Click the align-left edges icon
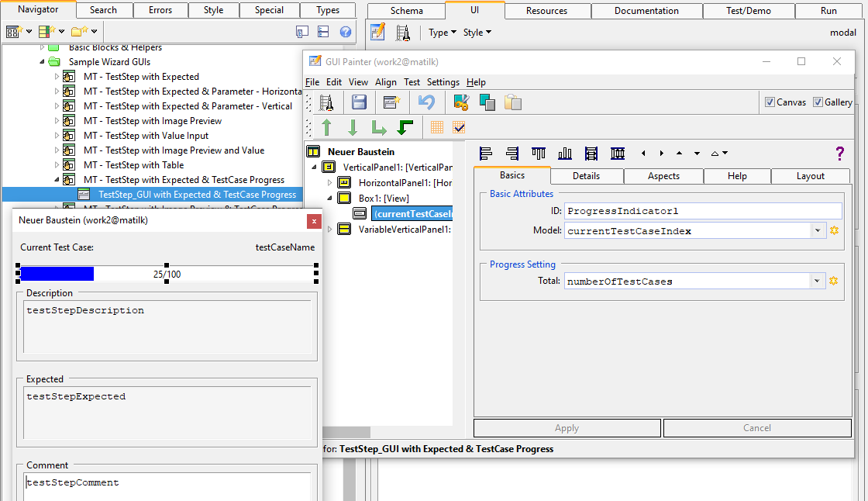Image resolution: width=868 pixels, height=501 pixels. pos(486,154)
